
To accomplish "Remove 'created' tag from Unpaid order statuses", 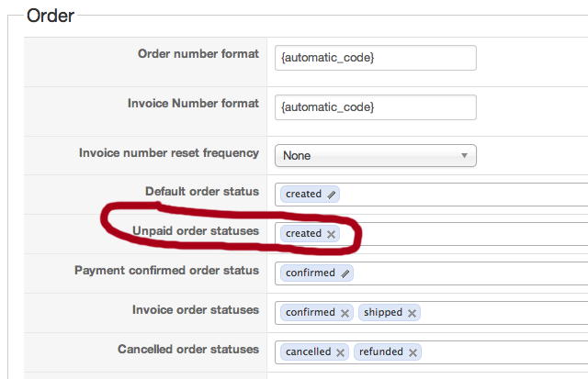I will (x=332, y=234).
